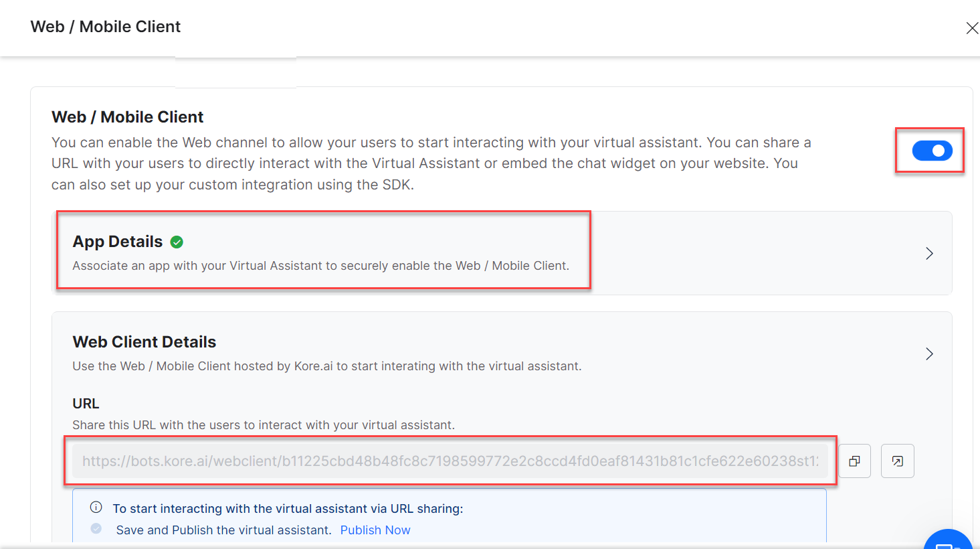
Task: Expand the Web Client Details chevron
Action: coord(929,354)
